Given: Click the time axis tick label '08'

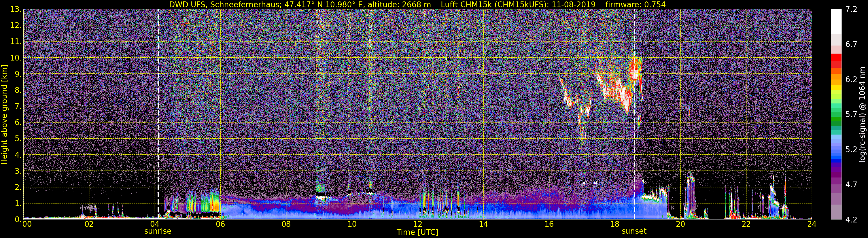Looking at the screenshot, I should tap(286, 224).
